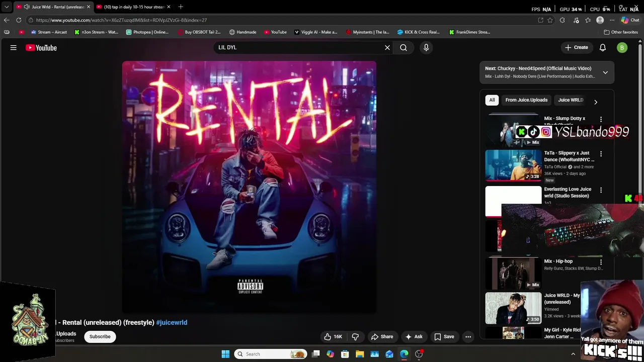Open the Ask AI button

click(x=414, y=336)
